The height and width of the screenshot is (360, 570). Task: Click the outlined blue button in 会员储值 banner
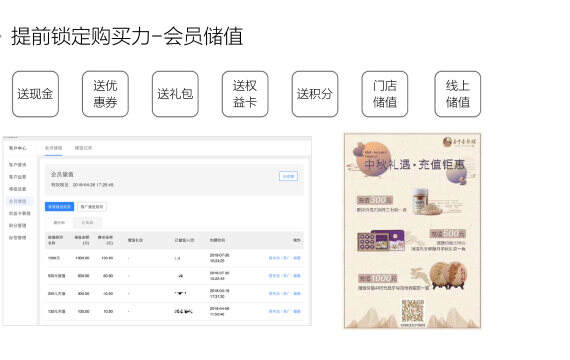pyautogui.click(x=288, y=176)
